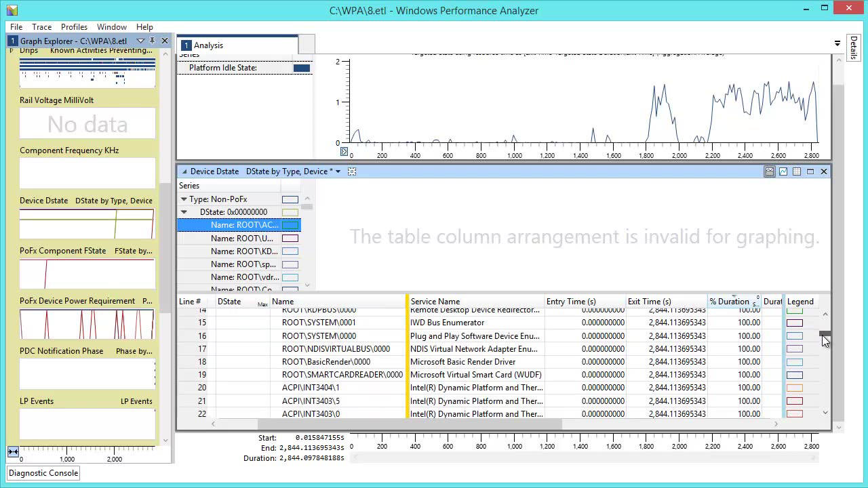Select row 15 ROOT\SYSTEM\0001
The width and height of the screenshot is (868, 488).
[x=498, y=323]
